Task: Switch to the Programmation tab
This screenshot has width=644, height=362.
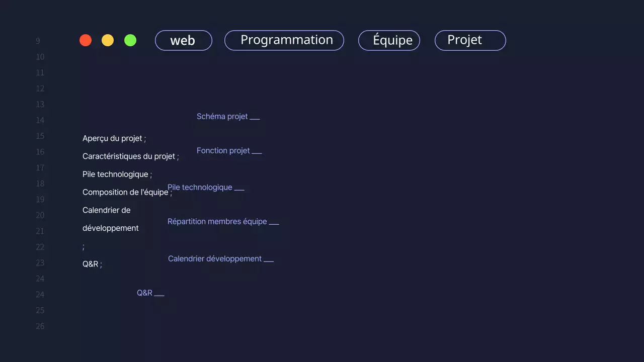Action: [284, 40]
